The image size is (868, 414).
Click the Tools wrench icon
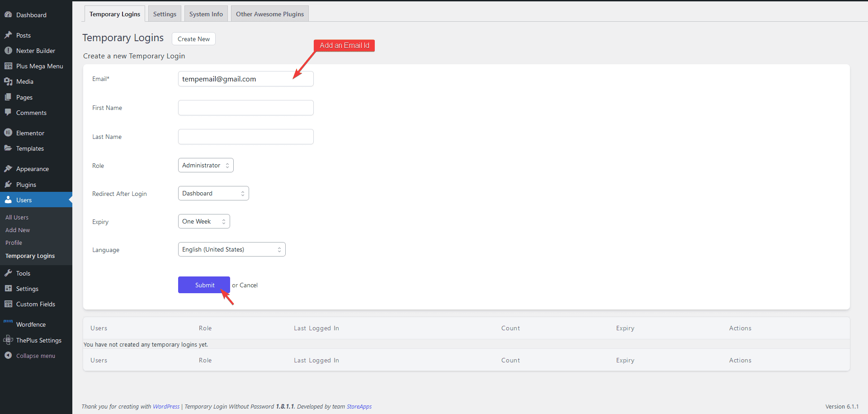click(x=8, y=273)
